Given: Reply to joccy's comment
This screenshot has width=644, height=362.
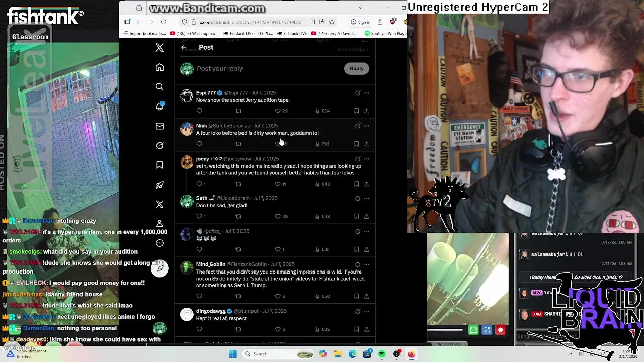Looking at the screenshot, I should (201, 184).
